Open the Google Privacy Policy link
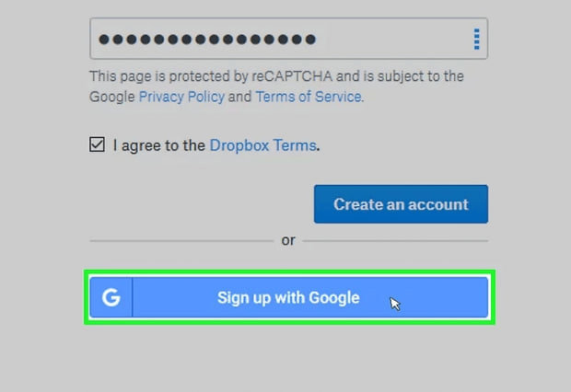 (x=182, y=96)
